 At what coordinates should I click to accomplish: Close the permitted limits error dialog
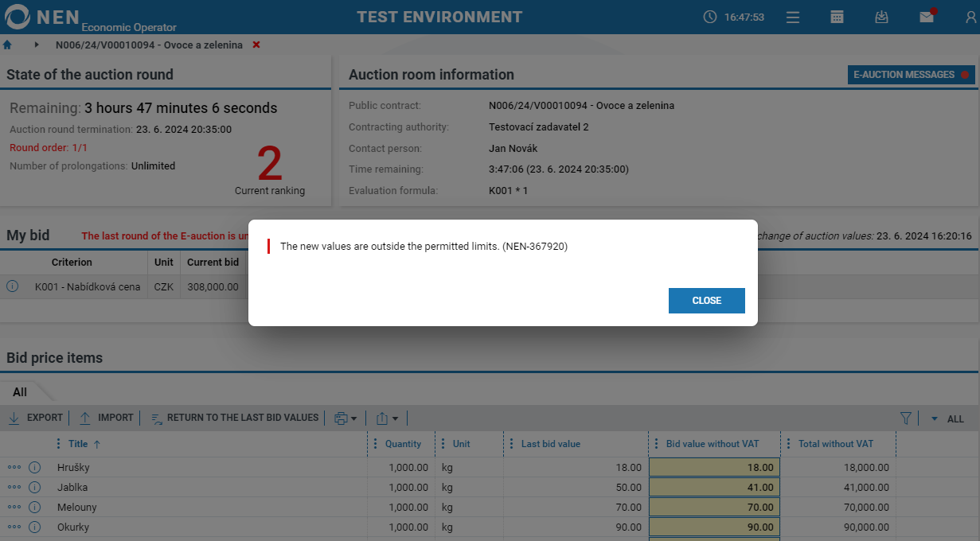[706, 301]
